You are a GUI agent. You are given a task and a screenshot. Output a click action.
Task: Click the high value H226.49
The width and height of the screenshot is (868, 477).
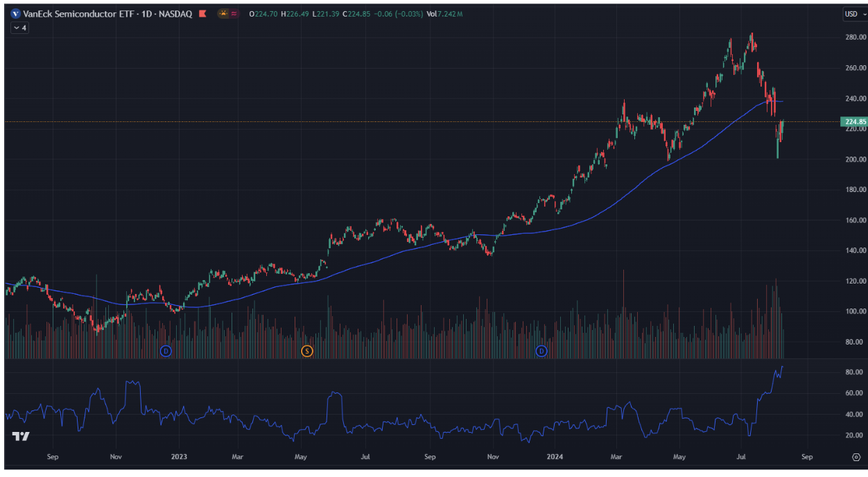(x=293, y=14)
